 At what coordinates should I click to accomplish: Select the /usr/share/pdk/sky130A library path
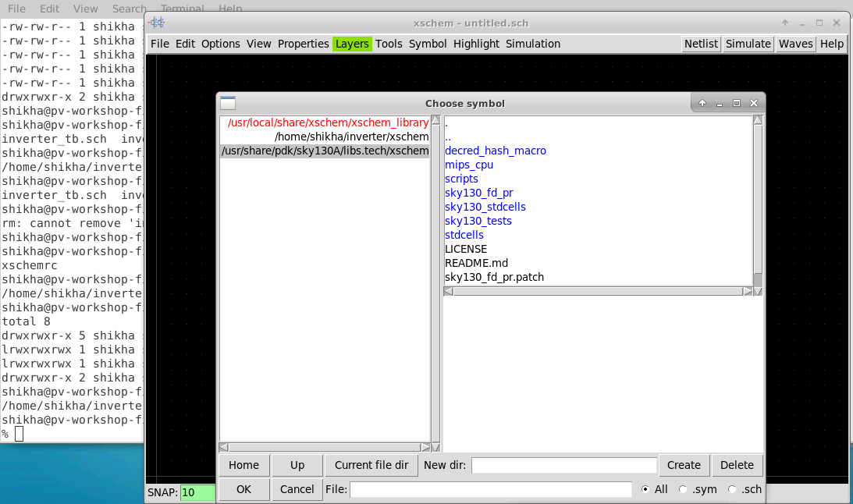pyautogui.click(x=325, y=151)
